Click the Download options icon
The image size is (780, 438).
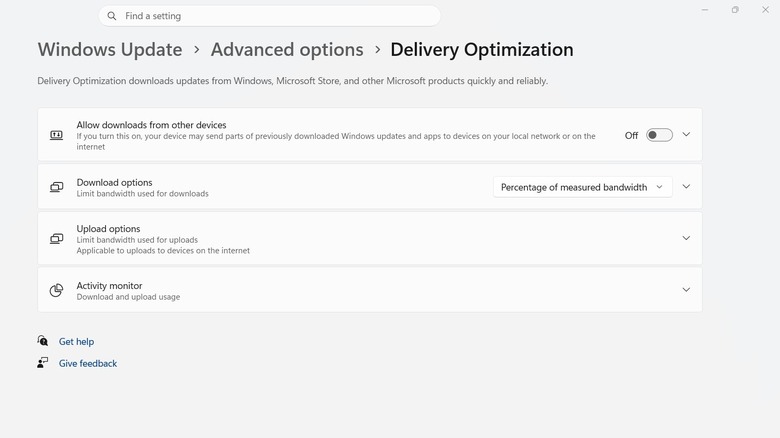point(56,187)
